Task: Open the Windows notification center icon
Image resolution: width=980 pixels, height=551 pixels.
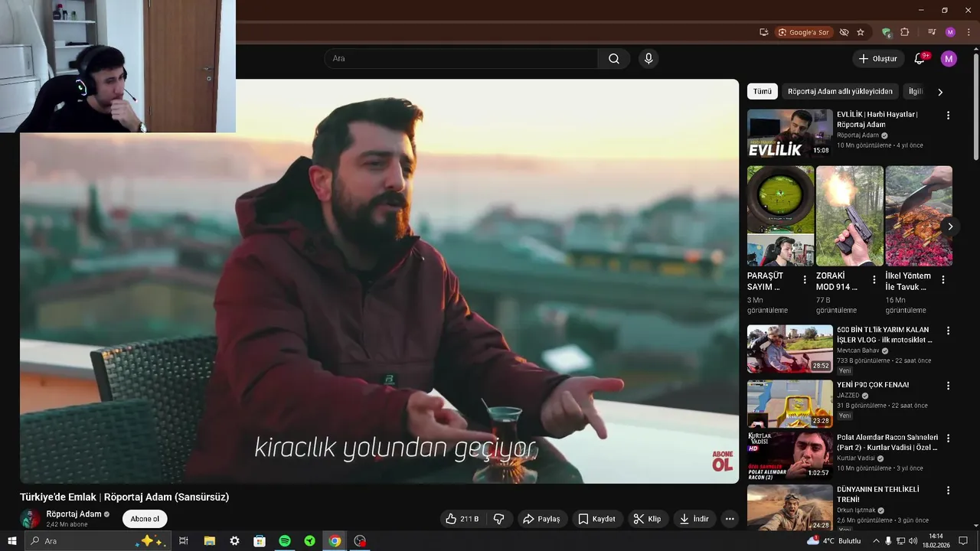Action: [964, 541]
